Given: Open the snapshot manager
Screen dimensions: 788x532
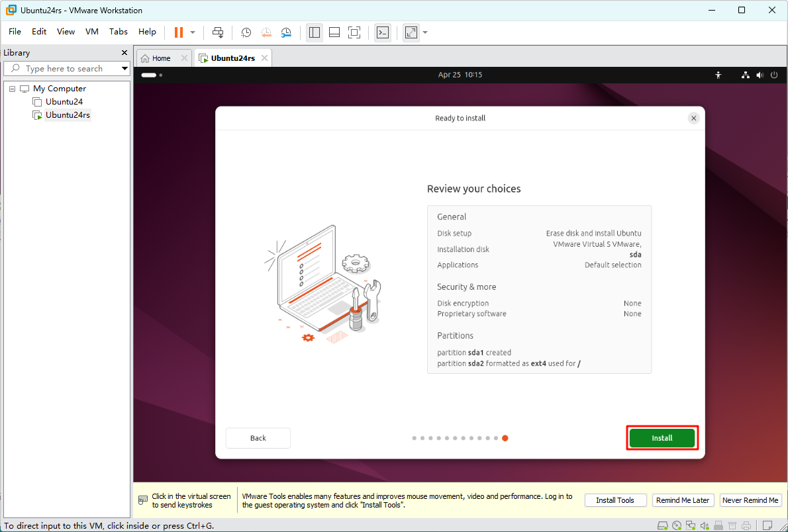Looking at the screenshot, I should [x=286, y=32].
